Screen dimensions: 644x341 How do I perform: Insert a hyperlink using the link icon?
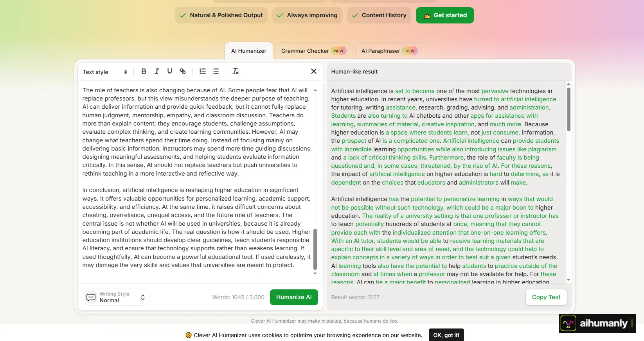pos(182,71)
